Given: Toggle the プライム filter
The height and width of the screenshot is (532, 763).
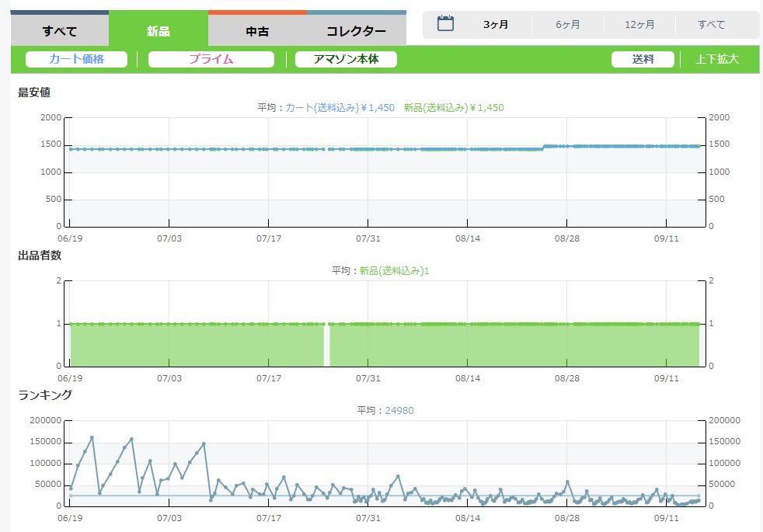Looking at the screenshot, I should (x=211, y=59).
